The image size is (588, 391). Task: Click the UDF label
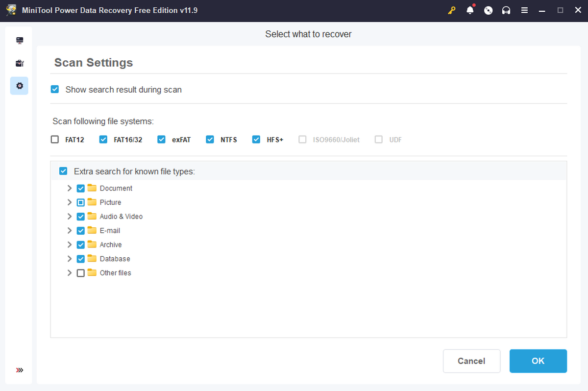[395, 140]
